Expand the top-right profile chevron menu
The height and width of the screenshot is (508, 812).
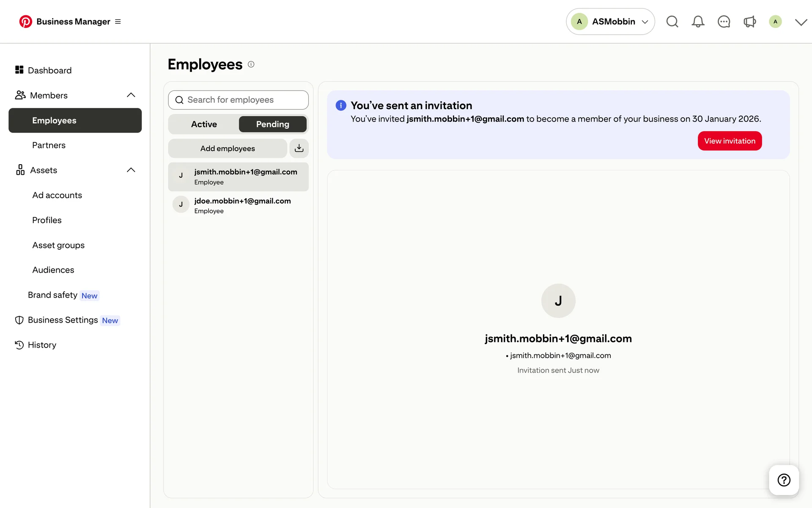801,22
